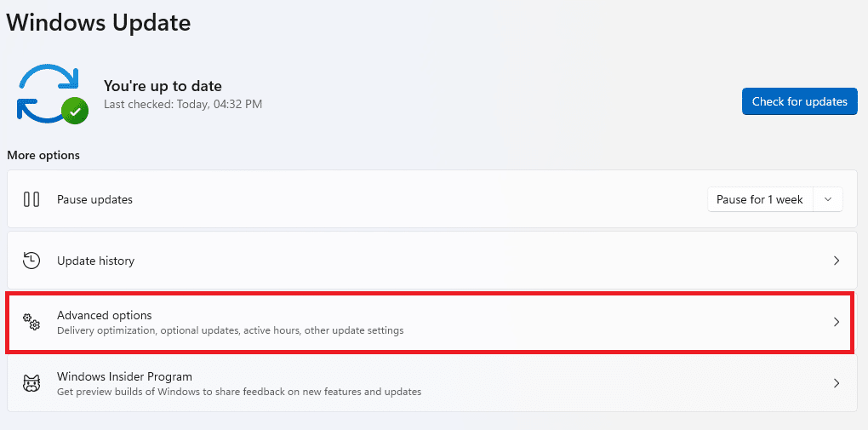This screenshot has width=868, height=430.
Task: Click the 'You're up to date' status text
Action: 163,86
